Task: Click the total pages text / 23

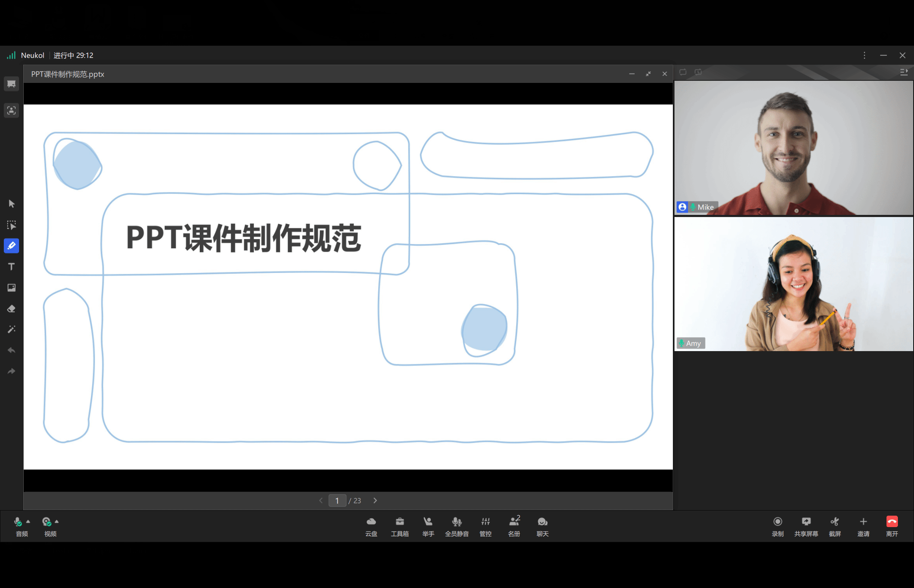Action: tap(355, 500)
